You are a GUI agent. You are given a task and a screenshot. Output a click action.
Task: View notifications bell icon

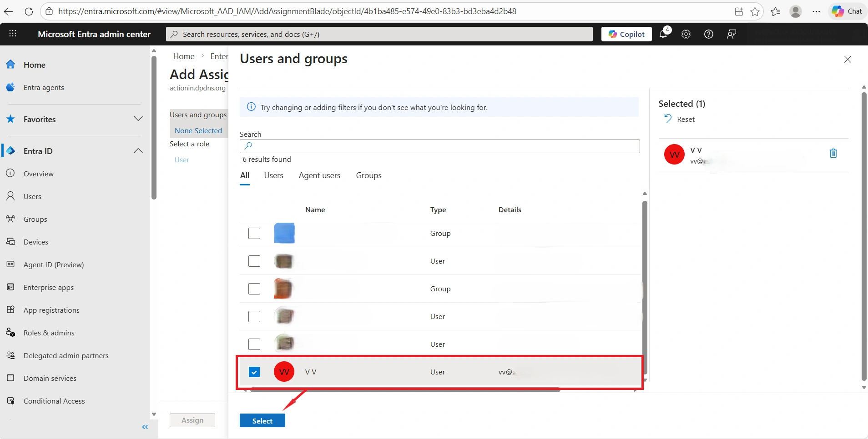tap(664, 34)
